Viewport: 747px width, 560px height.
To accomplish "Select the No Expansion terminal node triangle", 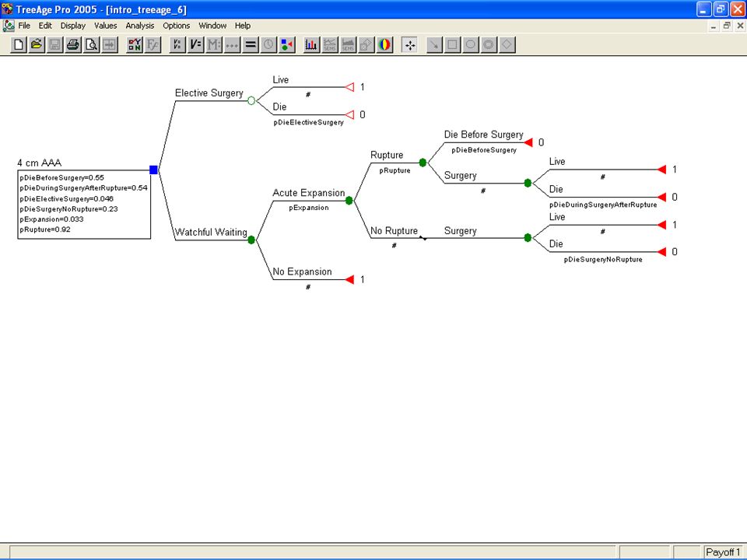I will tap(349, 279).
